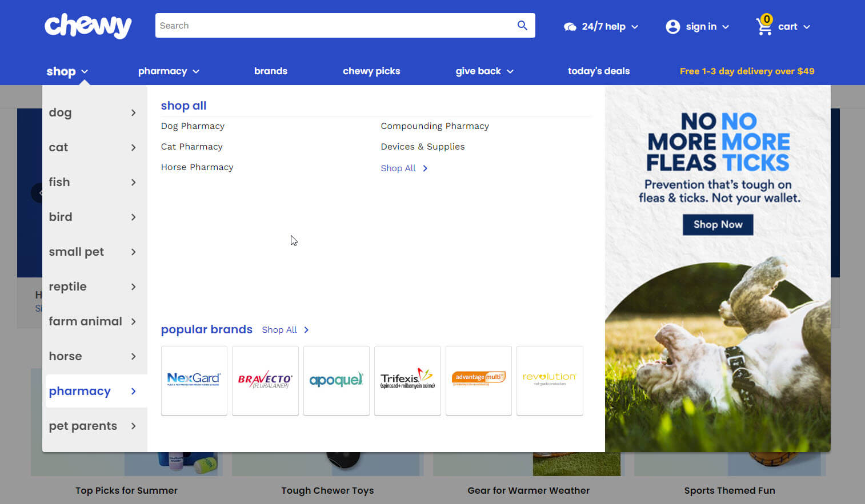Open the Dog Pharmacy link
The width and height of the screenshot is (865, 504).
pyautogui.click(x=193, y=126)
